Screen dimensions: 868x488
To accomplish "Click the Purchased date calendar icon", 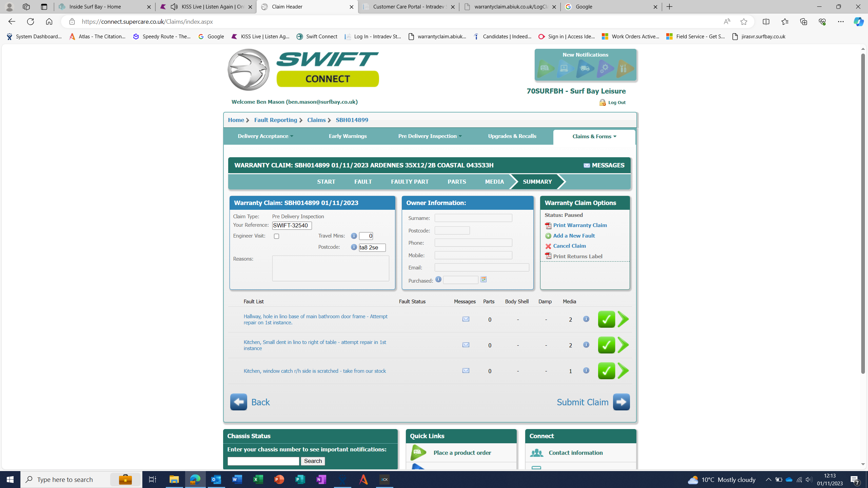I will tap(484, 280).
